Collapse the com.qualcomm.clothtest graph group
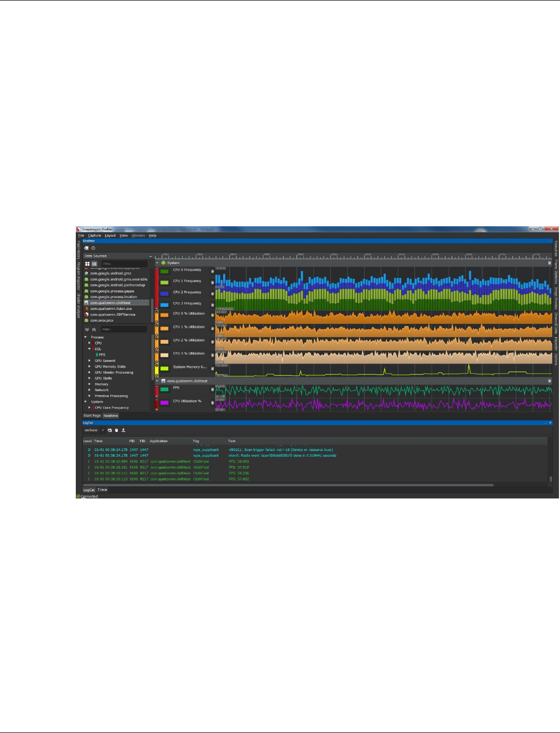The width and height of the screenshot is (560, 733). point(158,381)
